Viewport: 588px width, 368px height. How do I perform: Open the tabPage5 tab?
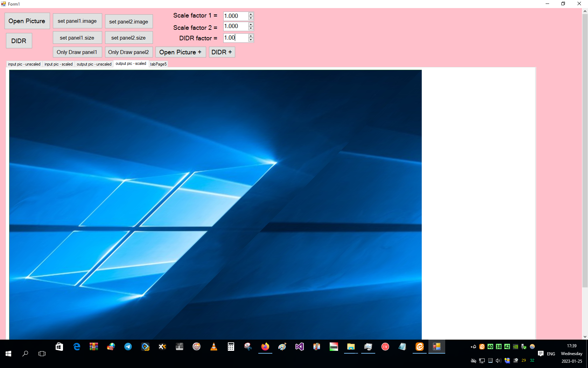pos(159,64)
